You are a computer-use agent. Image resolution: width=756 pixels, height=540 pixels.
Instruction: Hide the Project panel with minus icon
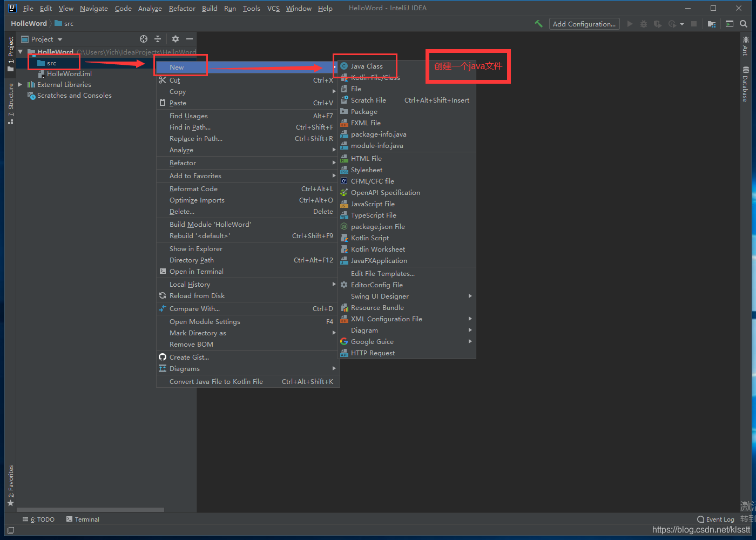click(190, 39)
